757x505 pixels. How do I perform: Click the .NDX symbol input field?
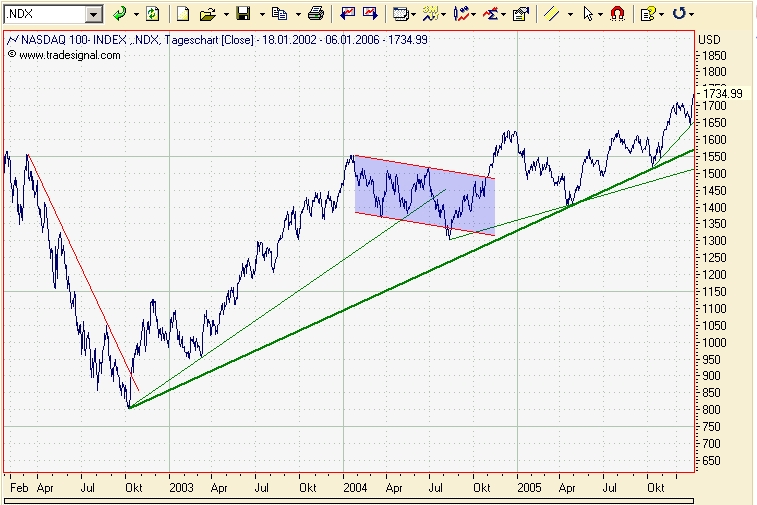(45, 14)
